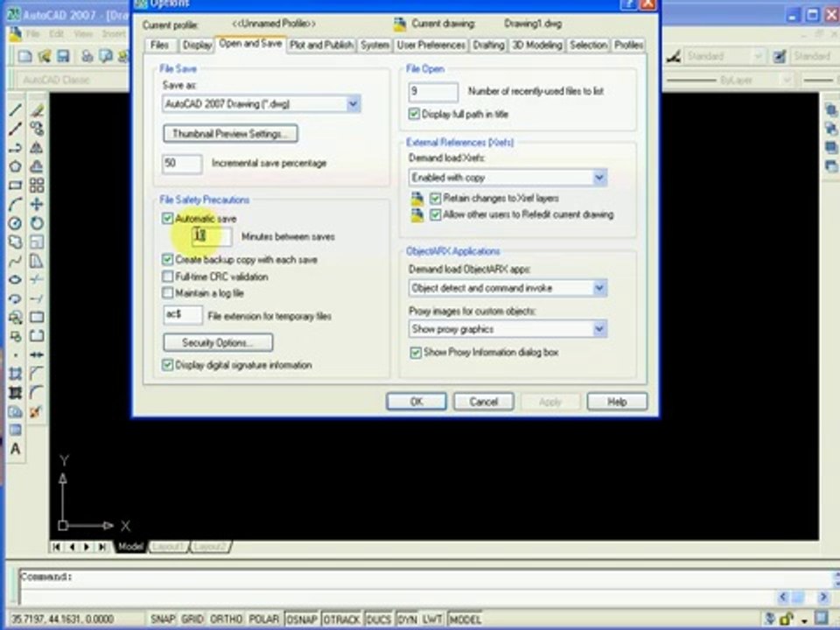Select the Erase modify tool
This screenshot has height=630, width=840.
pos(37,110)
